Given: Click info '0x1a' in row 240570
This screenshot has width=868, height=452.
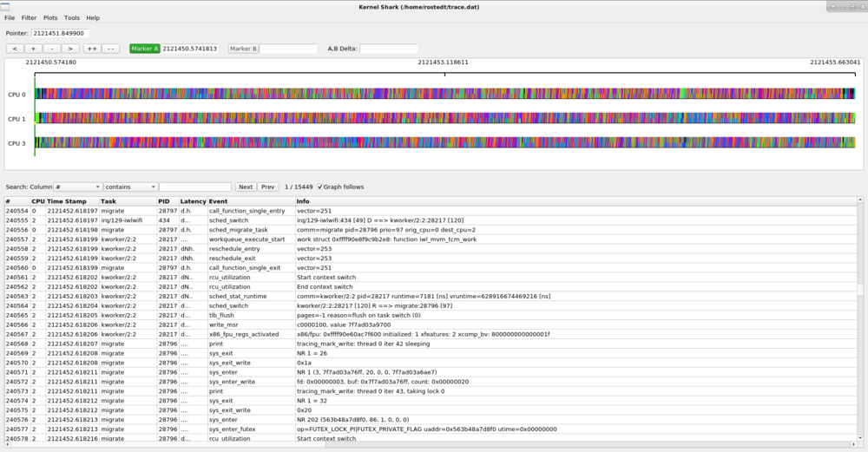Looking at the screenshot, I should tap(304, 363).
